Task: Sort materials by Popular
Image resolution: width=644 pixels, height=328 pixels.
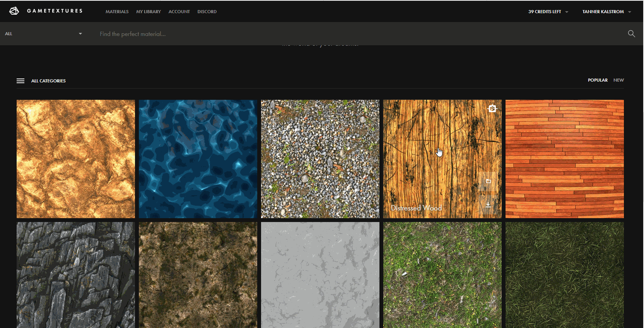Action: 598,80
